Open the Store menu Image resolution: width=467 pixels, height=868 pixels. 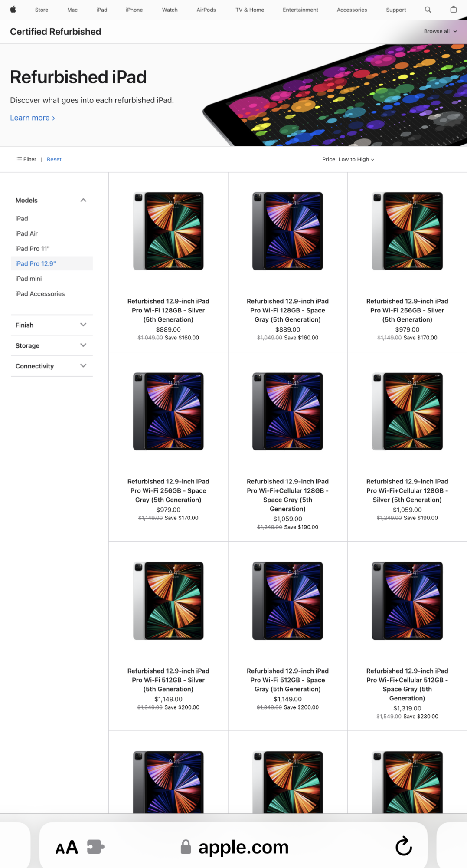(42, 10)
